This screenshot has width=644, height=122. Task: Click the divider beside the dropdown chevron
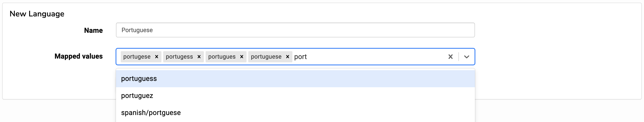[x=458, y=57]
